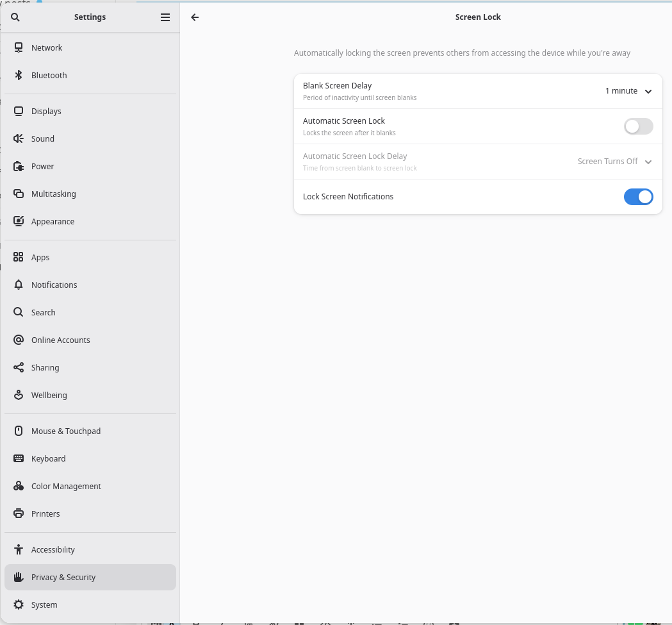Open the Automatic Screen Lock Delay dropdown

click(x=614, y=162)
